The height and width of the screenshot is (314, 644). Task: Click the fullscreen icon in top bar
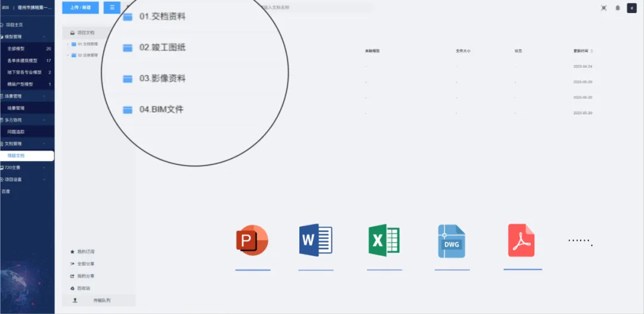pyautogui.click(x=603, y=8)
